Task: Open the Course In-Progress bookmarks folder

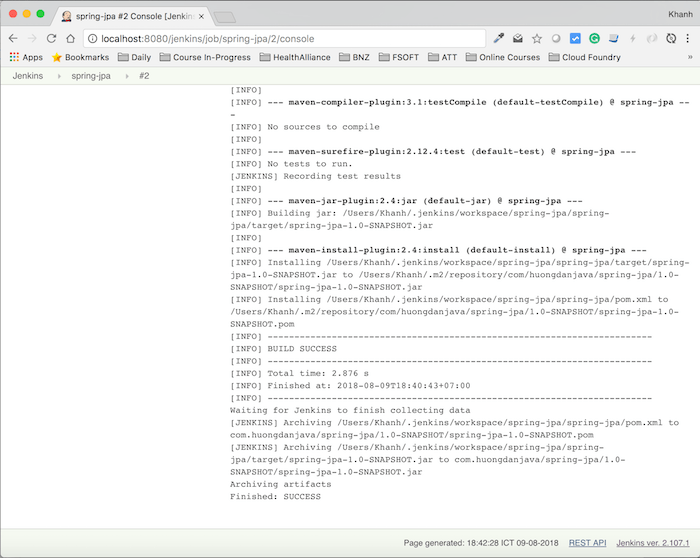Action: coord(205,57)
